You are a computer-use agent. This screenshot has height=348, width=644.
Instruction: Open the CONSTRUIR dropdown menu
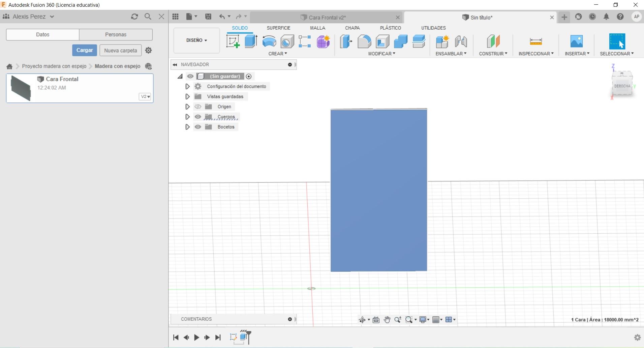(x=493, y=54)
